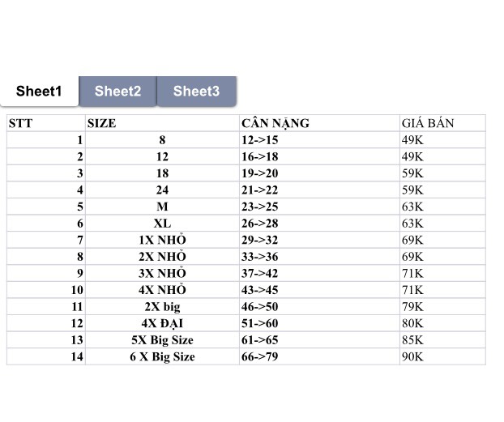Click the 90K price cell
The height and width of the screenshot is (422, 504).
442,356
